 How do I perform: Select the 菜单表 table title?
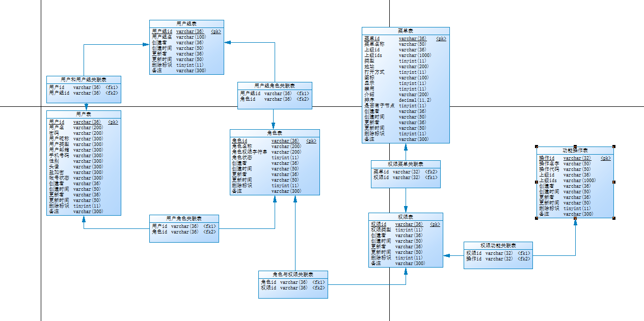point(406,31)
